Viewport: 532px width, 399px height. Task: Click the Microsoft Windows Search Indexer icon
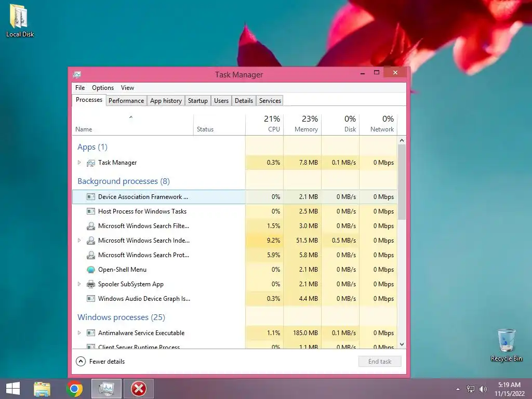(x=90, y=241)
